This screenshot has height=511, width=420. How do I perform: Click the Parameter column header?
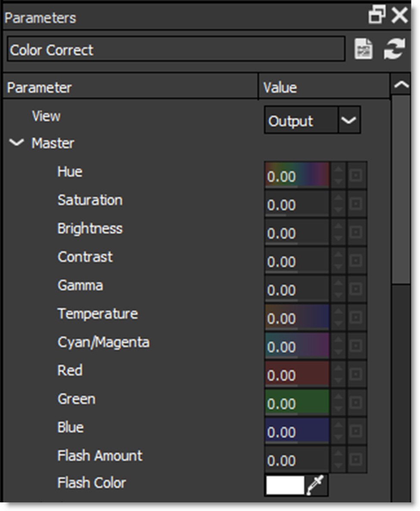click(x=129, y=87)
